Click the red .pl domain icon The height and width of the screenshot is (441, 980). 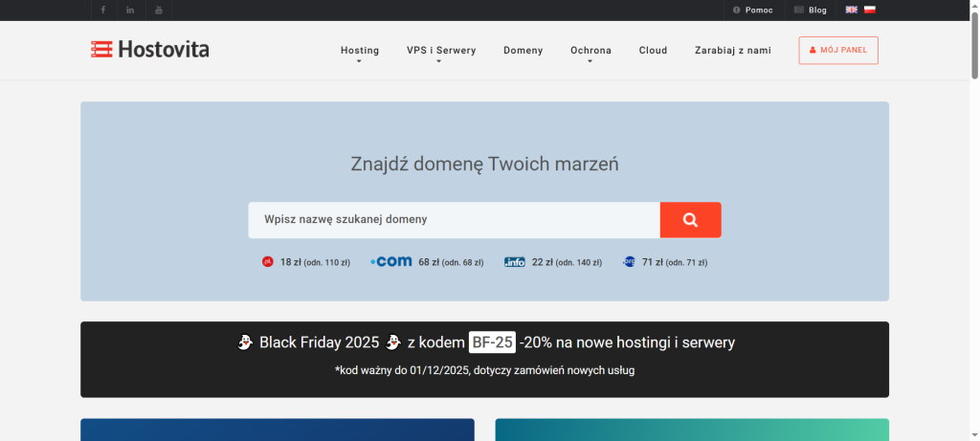[268, 261]
